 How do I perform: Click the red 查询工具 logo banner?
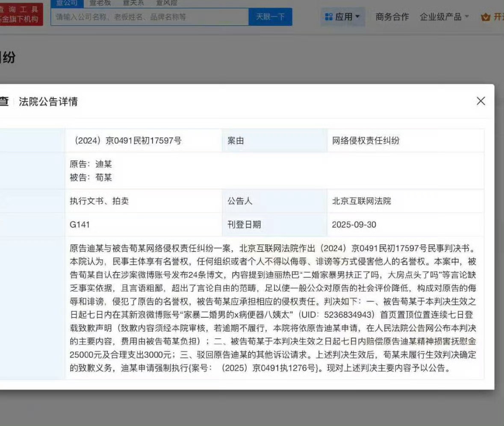coord(21,14)
